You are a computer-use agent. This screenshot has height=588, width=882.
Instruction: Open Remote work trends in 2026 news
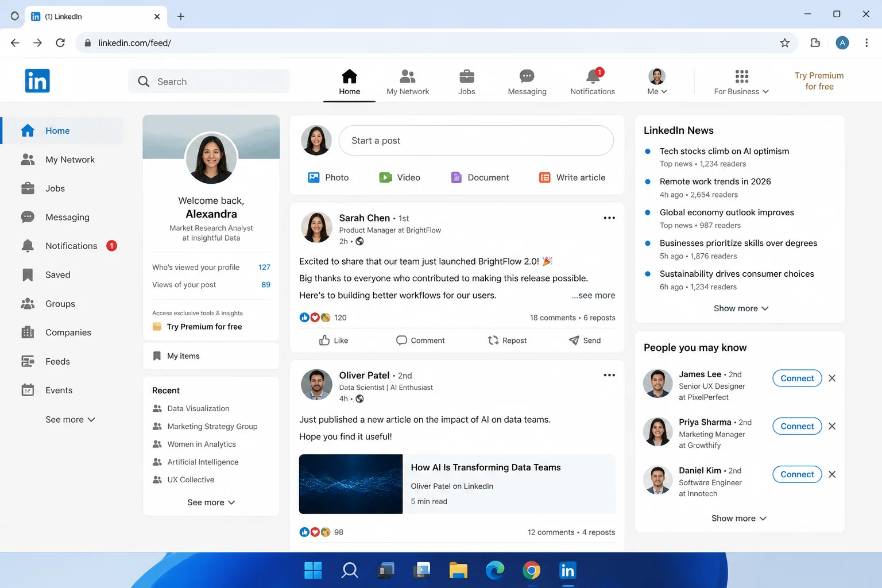coord(715,181)
